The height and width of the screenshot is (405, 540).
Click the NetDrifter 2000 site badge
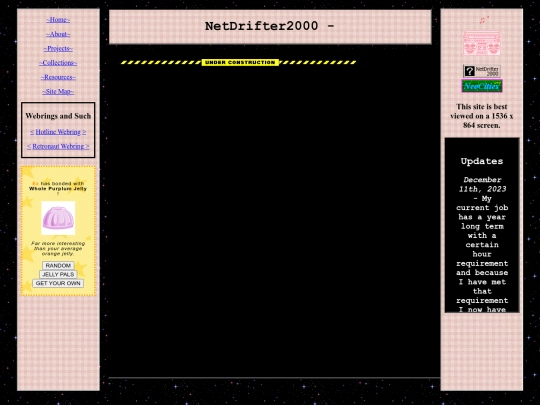[481, 71]
